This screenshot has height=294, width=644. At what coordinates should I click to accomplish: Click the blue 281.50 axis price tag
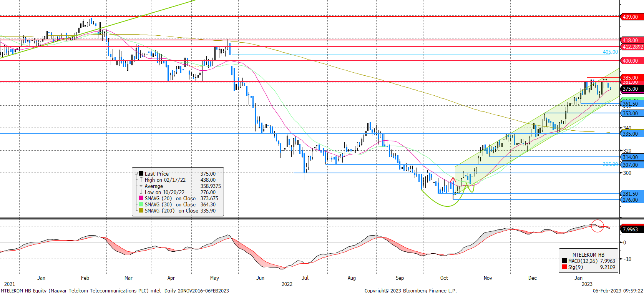pyautogui.click(x=632, y=194)
